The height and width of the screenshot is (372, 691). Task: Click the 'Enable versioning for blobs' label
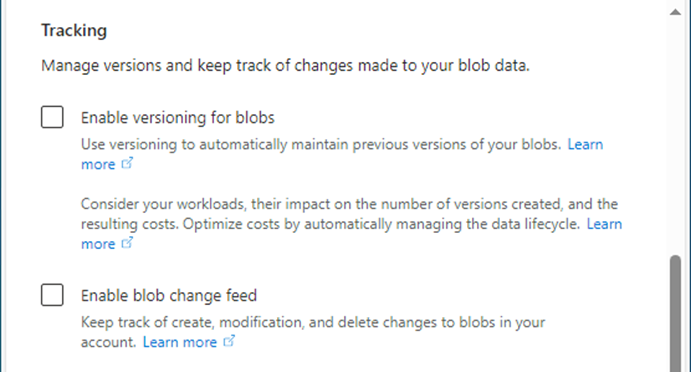pos(178,118)
